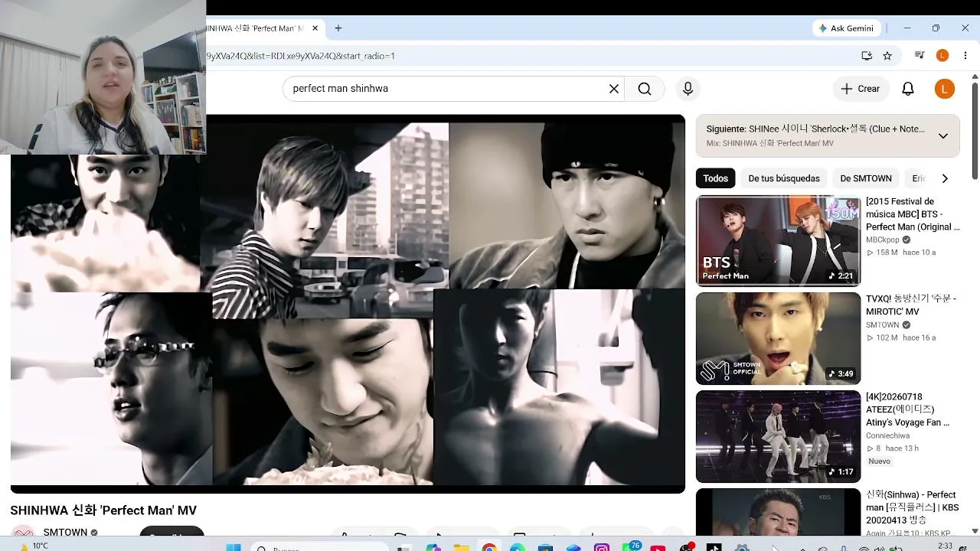Click the scrollbar up arrow

coord(975,76)
